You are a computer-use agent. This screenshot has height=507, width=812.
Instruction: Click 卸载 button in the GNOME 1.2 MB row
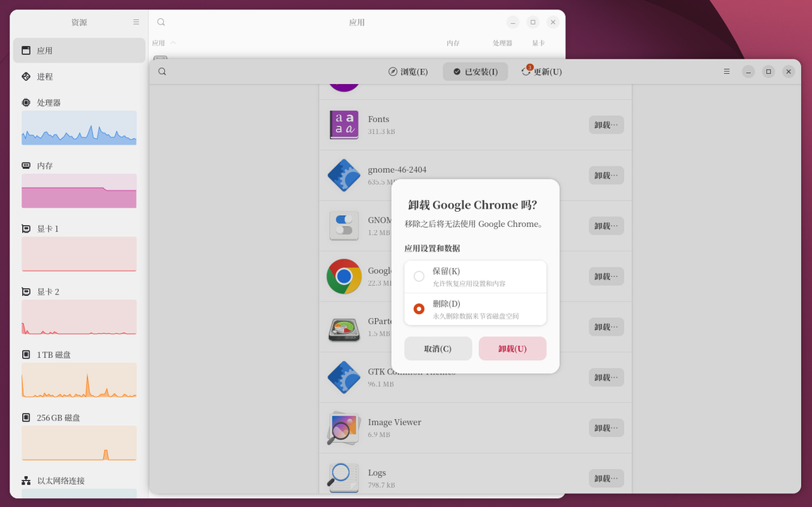coord(606,226)
